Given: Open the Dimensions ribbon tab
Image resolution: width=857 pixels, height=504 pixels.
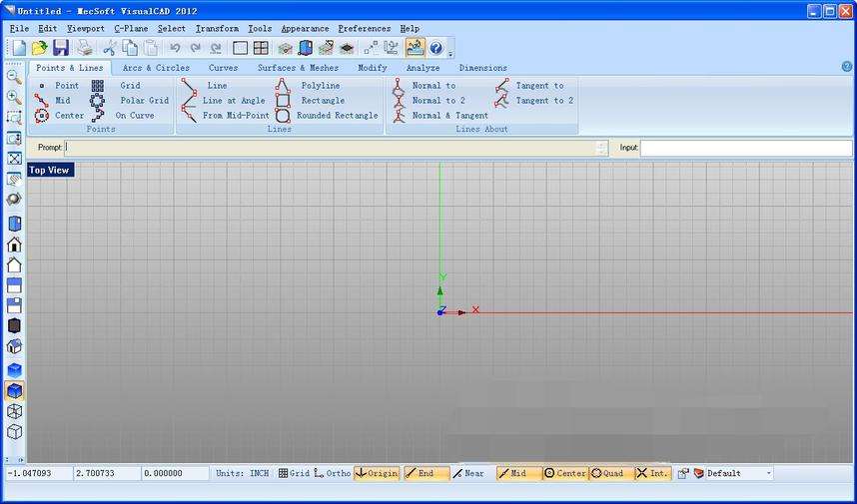Looking at the screenshot, I should [483, 68].
